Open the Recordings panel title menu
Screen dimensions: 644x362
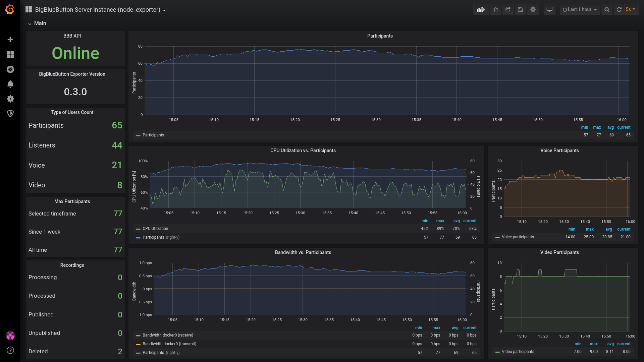72,265
